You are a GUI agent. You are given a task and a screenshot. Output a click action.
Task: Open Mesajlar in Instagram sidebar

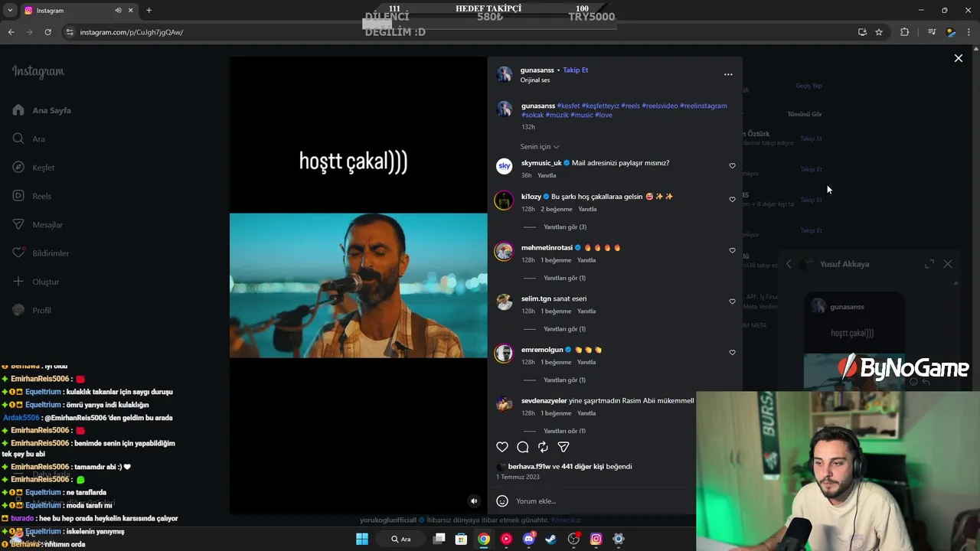pos(38,225)
